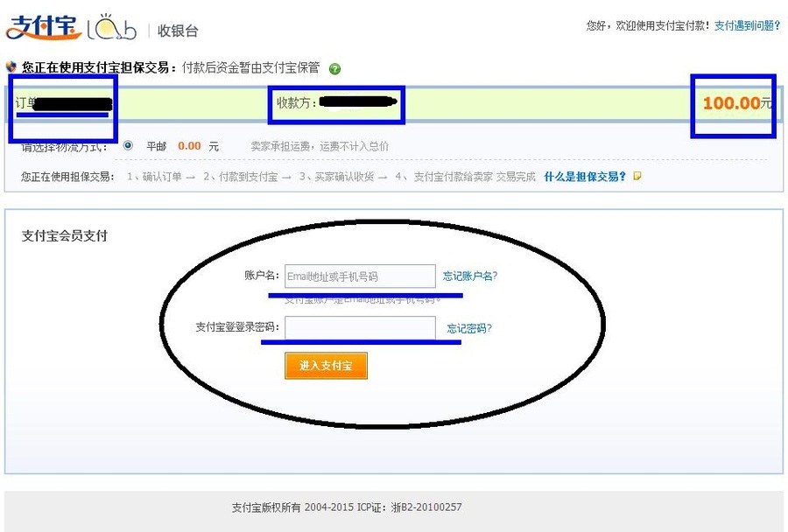The height and width of the screenshot is (532, 788).
Task: Click the Alipay logo
Action: (x=43, y=28)
